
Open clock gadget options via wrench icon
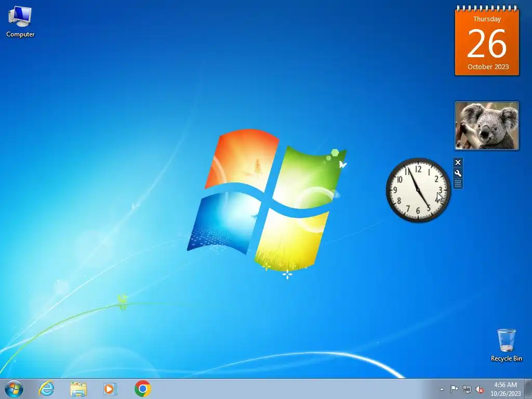pyautogui.click(x=458, y=174)
